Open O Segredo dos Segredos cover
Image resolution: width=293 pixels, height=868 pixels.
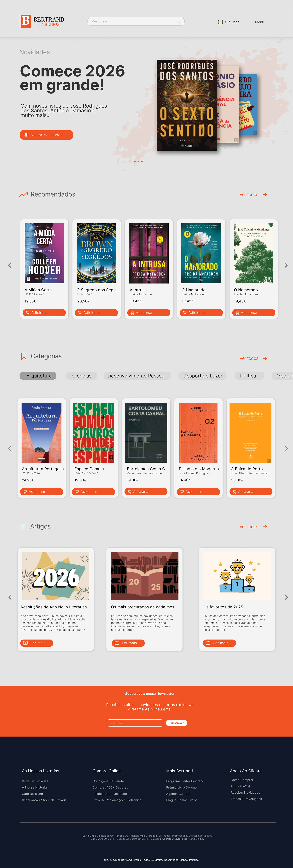tap(97, 253)
